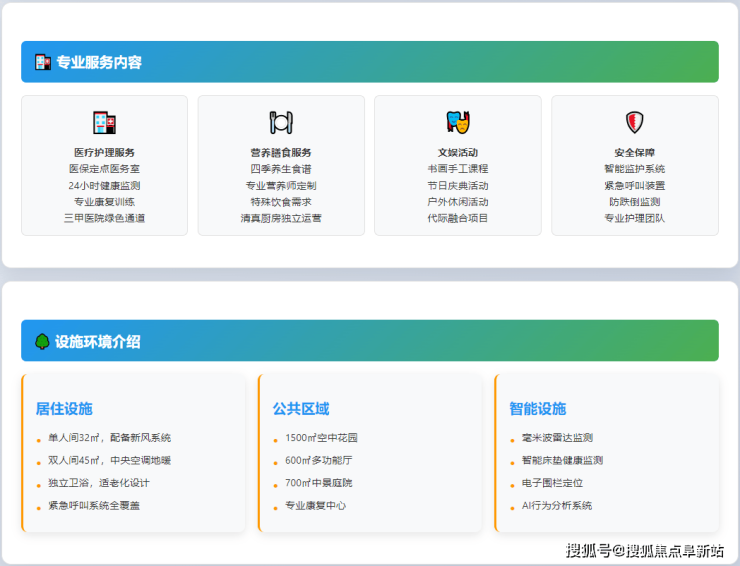The height and width of the screenshot is (566, 740).
Task: Click the 营养膳食服务 card title
Action: click(281, 153)
